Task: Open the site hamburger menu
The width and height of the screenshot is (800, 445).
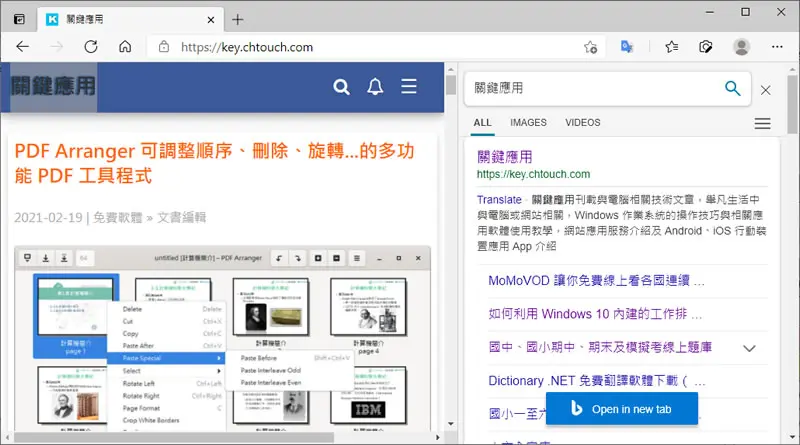Action: (409, 86)
